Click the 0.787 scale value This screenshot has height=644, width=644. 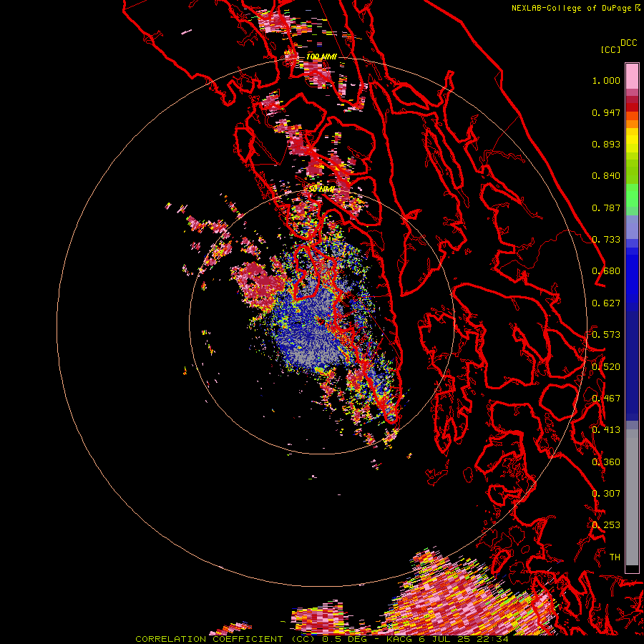tap(606, 208)
